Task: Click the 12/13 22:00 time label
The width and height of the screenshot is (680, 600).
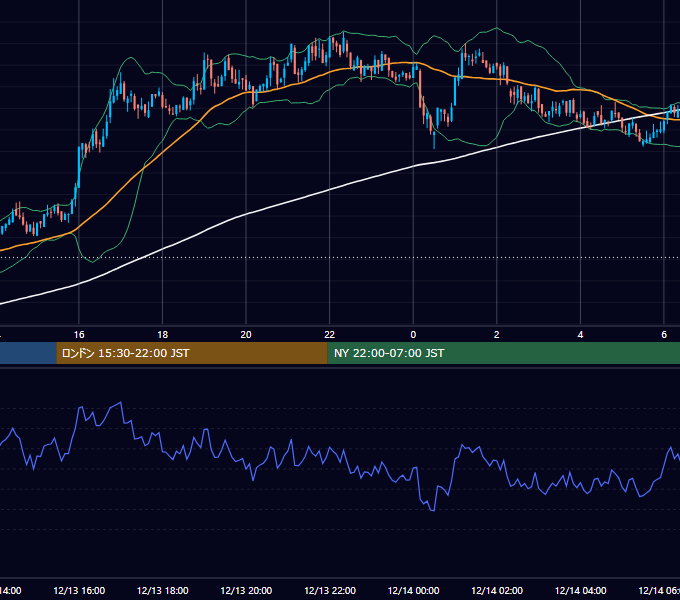Action: point(330,590)
